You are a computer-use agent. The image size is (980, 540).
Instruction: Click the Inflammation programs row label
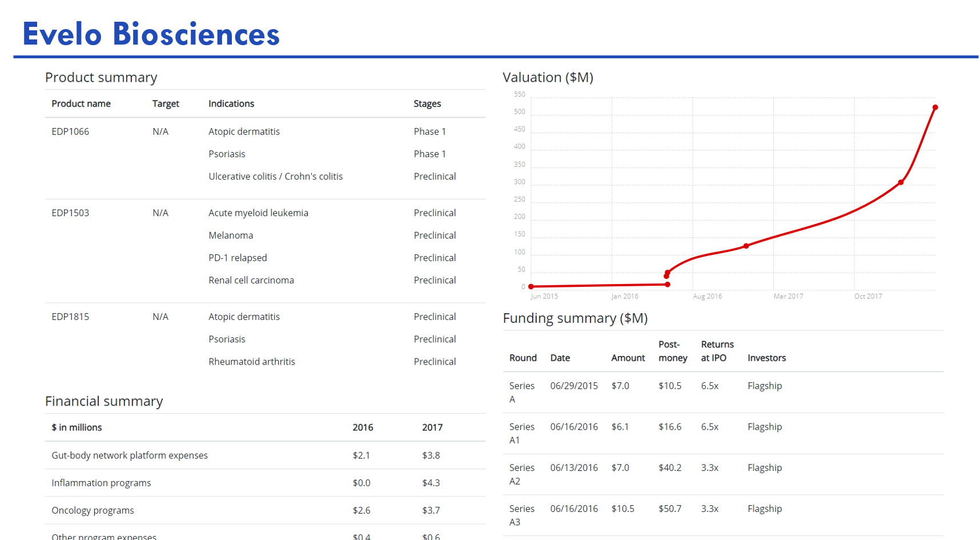[101, 483]
